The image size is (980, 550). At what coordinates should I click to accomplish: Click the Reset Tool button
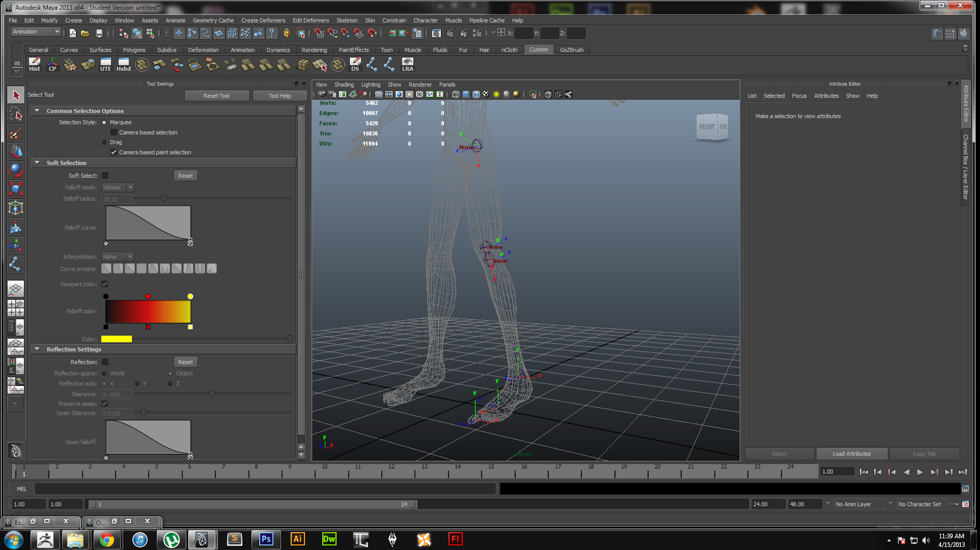point(216,96)
